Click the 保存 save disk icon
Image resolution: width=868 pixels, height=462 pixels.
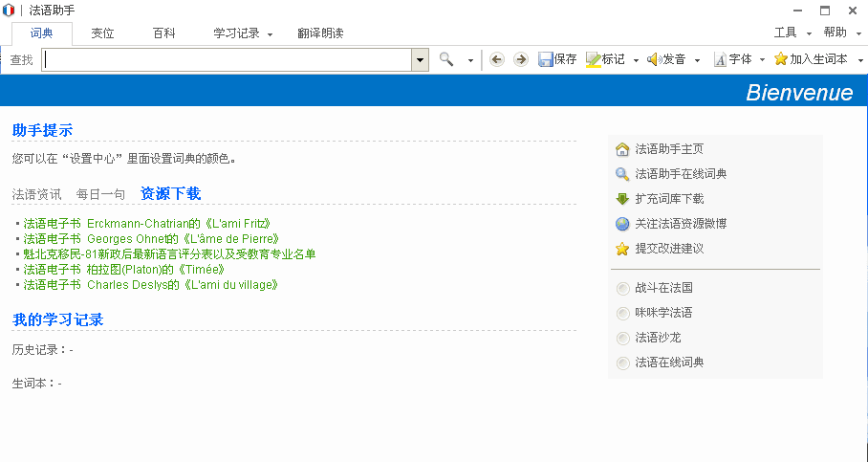(x=546, y=59)
